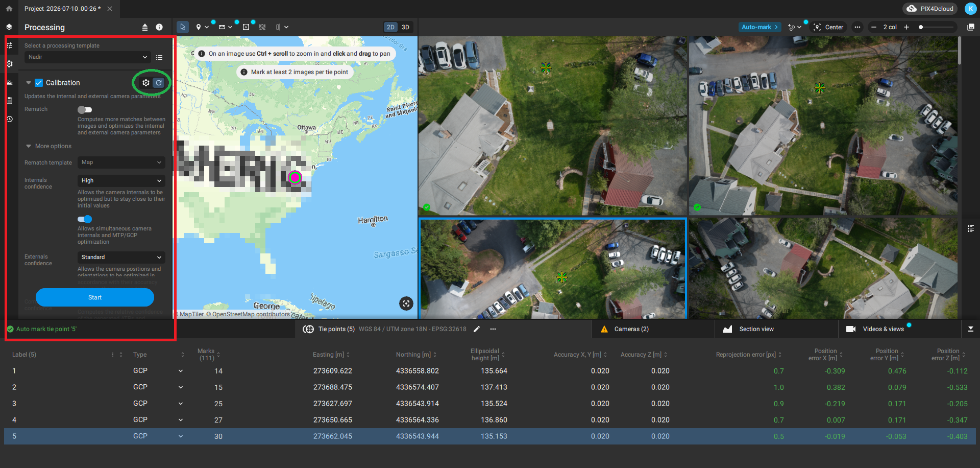Increase image column count
Viewport: 980px width, 468px height.
(x=906, y=27)
